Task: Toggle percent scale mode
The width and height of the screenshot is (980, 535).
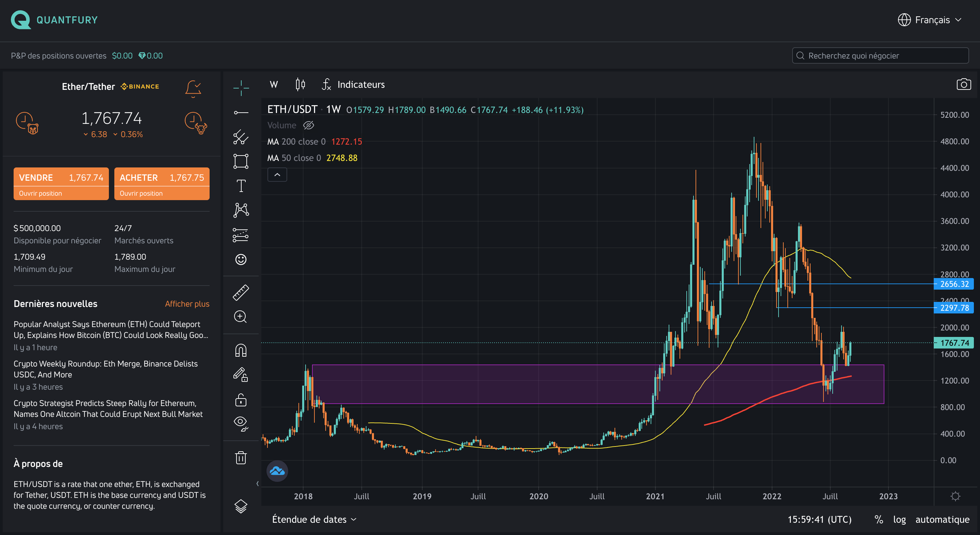Action: click(878, 519)
